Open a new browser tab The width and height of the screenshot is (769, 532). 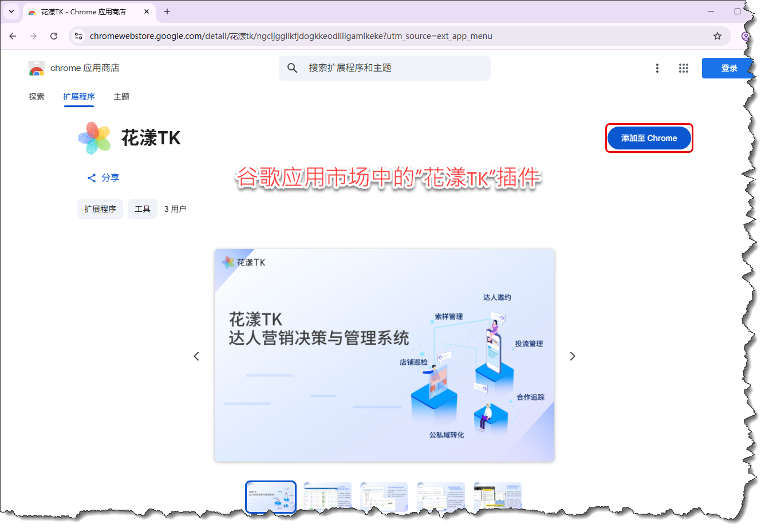[167, 11]
